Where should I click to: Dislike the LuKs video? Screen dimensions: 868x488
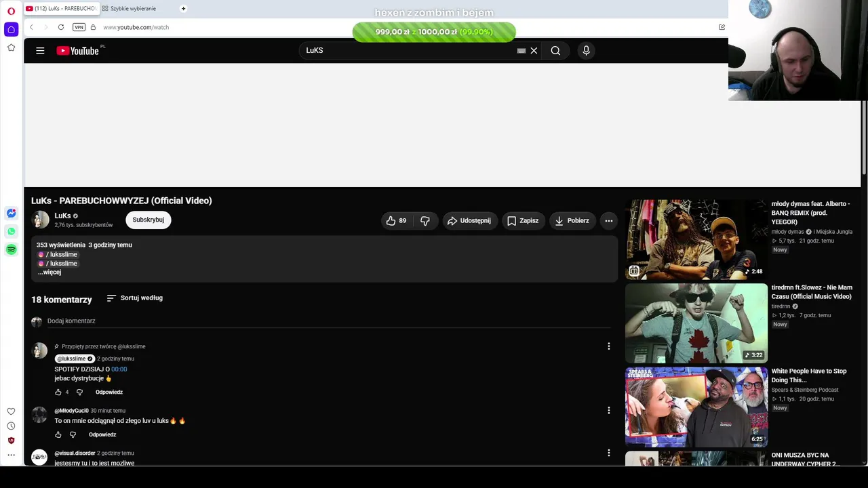click(x=425, y=220)
